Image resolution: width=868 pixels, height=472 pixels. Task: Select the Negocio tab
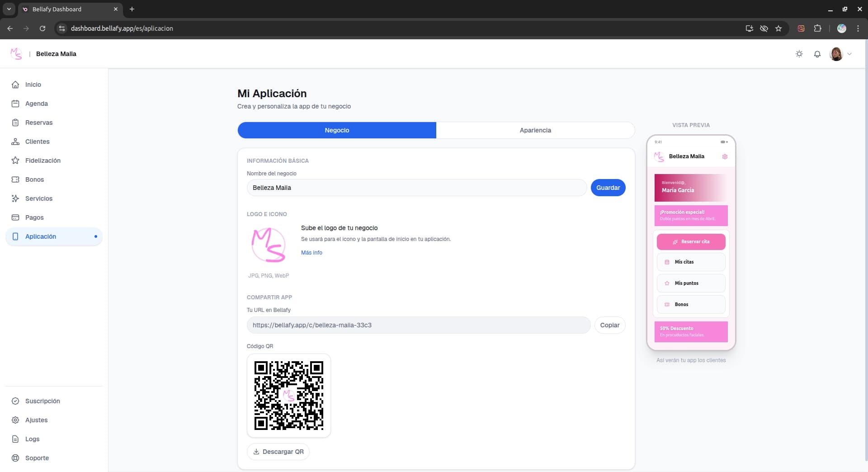(337, 130)
